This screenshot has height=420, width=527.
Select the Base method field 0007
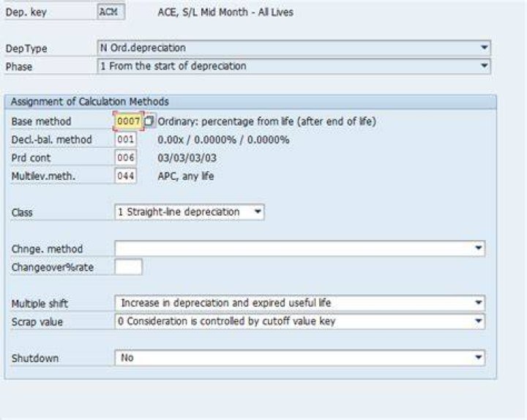(x=129, y=121)
